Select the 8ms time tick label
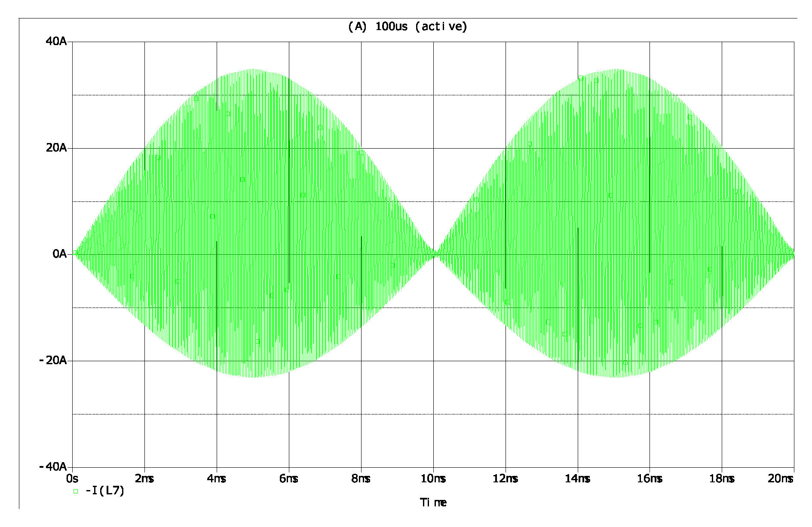The height and width of the screenshot is (527, 812). (x=361, y=478)
